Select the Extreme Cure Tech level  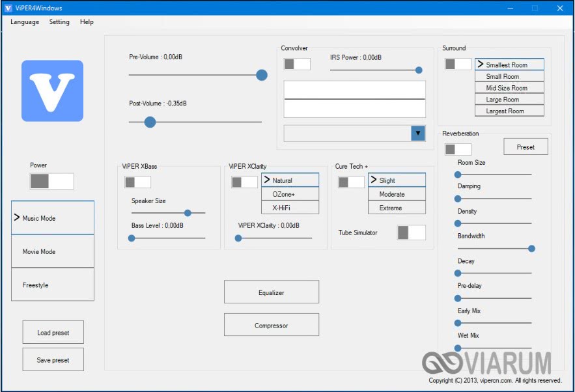397,208
